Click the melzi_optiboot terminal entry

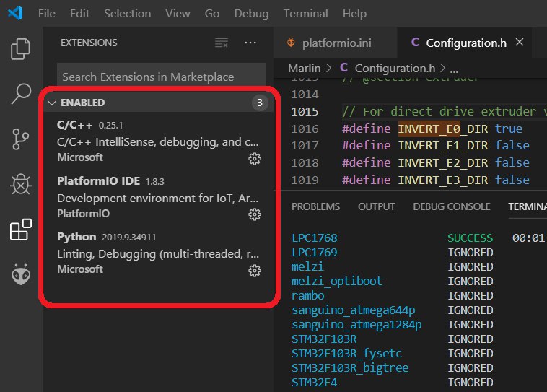tap(336, 282)
